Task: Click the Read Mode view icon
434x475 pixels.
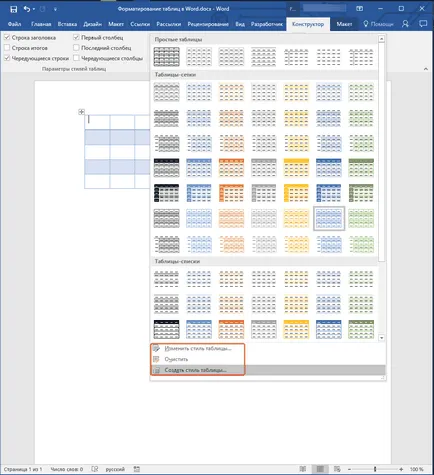Action: (303, 469)
